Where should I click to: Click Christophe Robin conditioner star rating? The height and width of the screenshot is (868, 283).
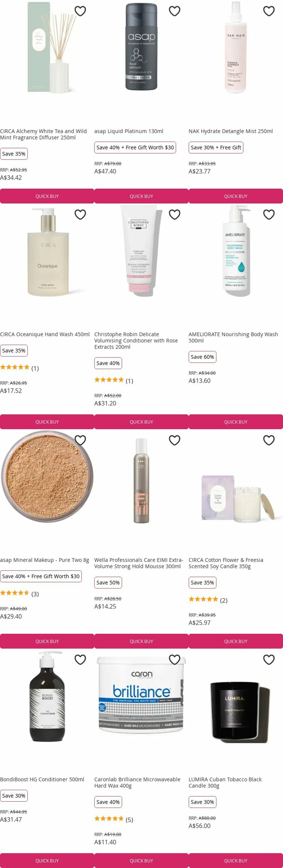point(109,380)
